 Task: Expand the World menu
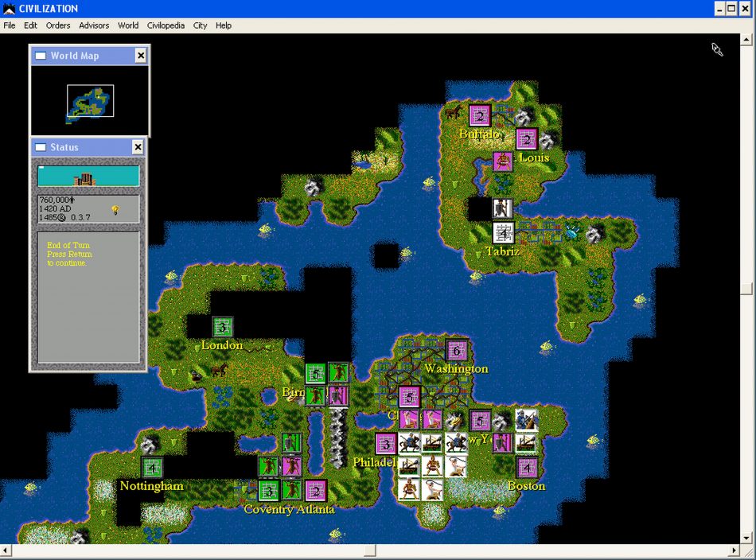tap(128, 25)
